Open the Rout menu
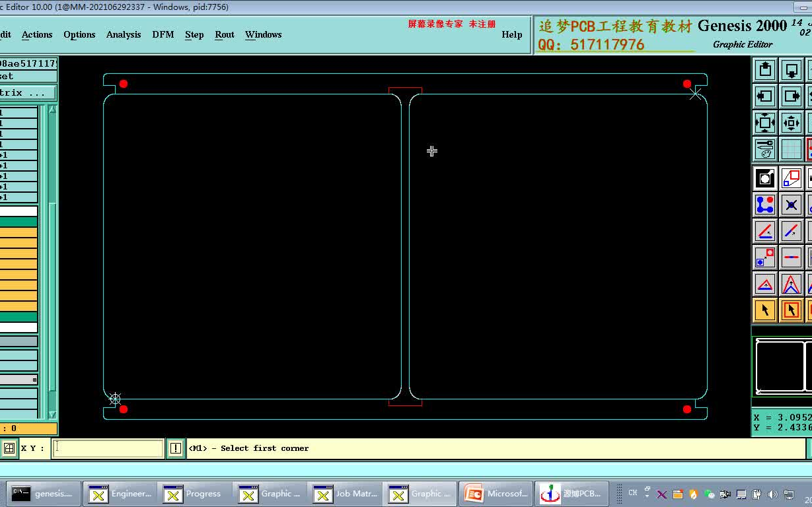The image size is (812, 507). coord(225,34)
